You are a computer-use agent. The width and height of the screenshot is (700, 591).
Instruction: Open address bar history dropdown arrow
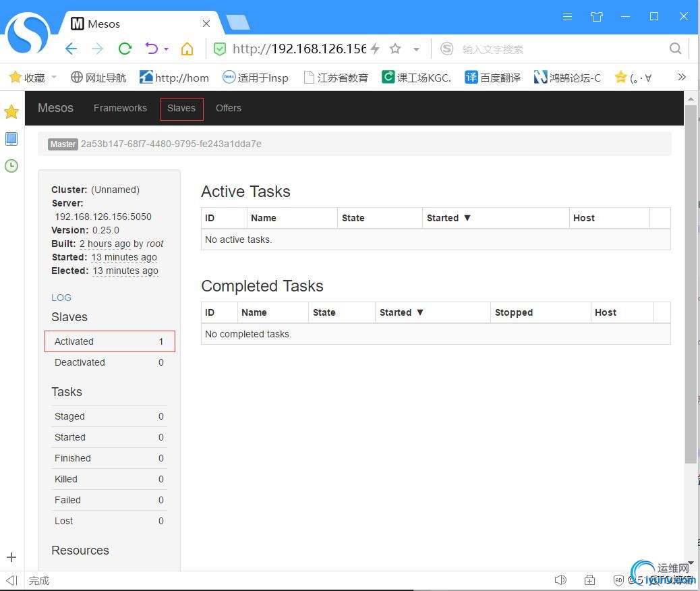point(416,49)
